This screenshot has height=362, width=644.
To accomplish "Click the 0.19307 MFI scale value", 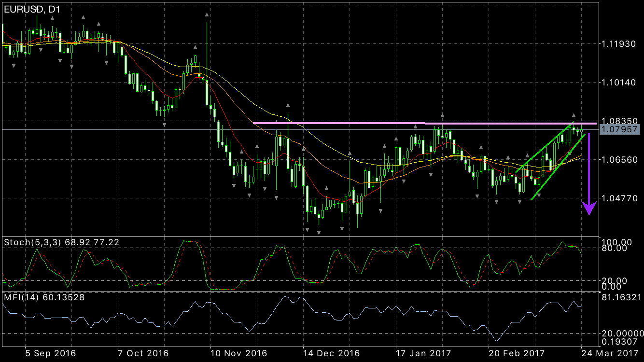I will (618, 341).
